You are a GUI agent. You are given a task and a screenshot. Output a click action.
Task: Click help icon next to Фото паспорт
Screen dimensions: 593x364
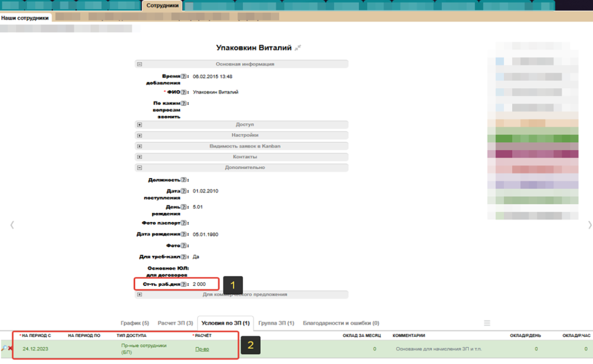[184, 223]
